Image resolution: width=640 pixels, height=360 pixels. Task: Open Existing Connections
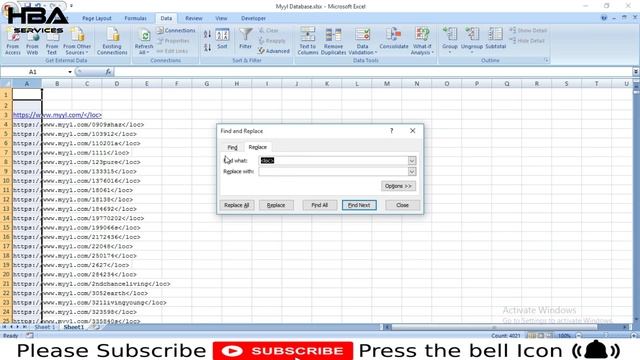pos(112,42)
